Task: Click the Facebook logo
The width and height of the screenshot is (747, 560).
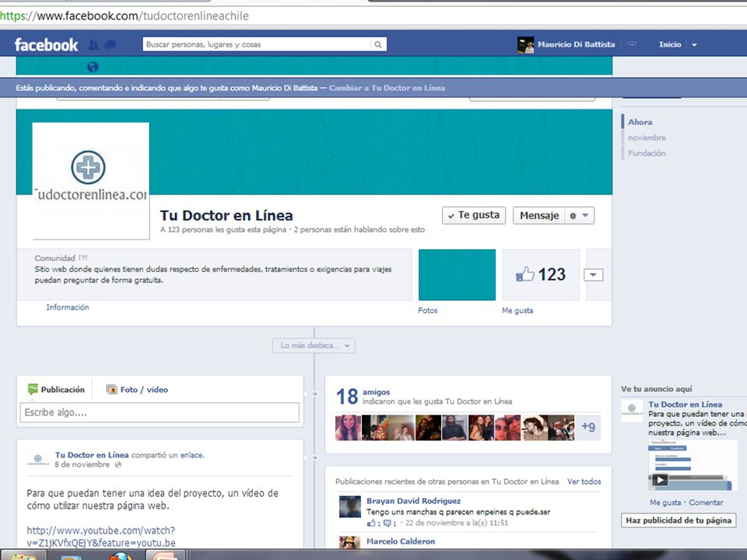Action: pos(46,45)
